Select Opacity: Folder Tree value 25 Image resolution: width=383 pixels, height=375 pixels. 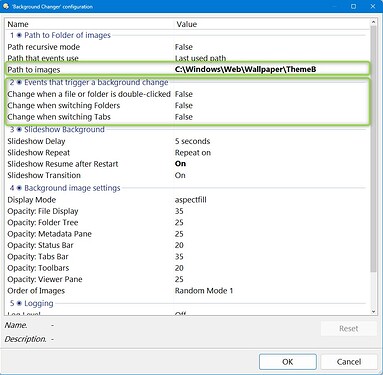coord(179,222)
